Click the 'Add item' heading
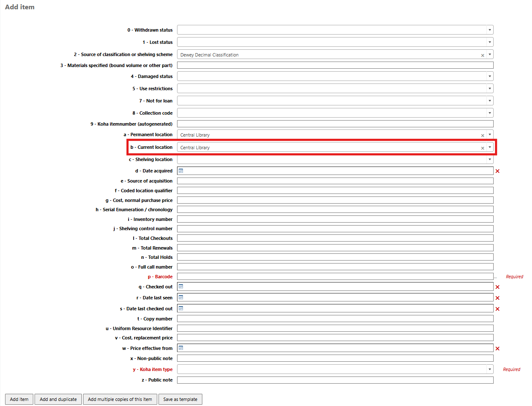Screen dimensions: 532x406 (x=20, y=7)
